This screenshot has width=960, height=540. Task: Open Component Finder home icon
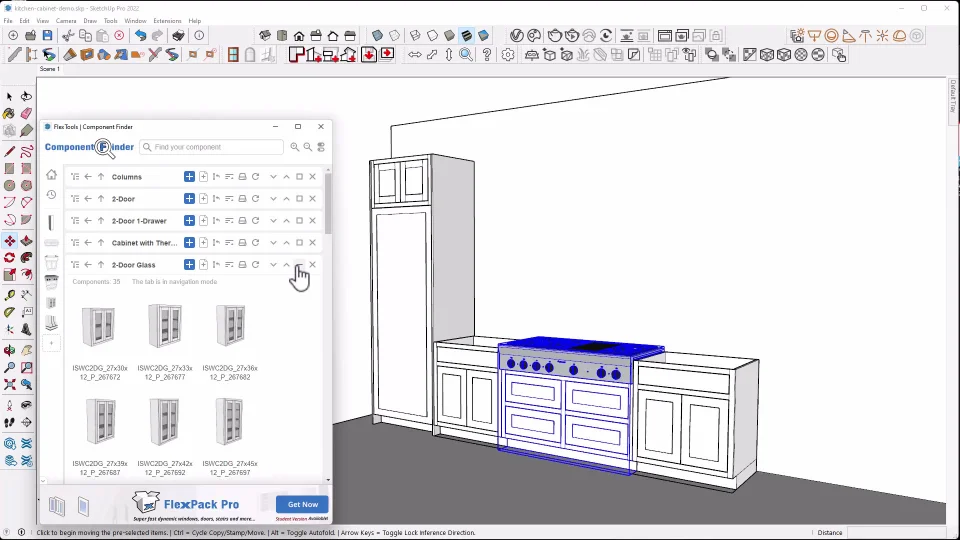pyautogui.click(x=51, y=175)
